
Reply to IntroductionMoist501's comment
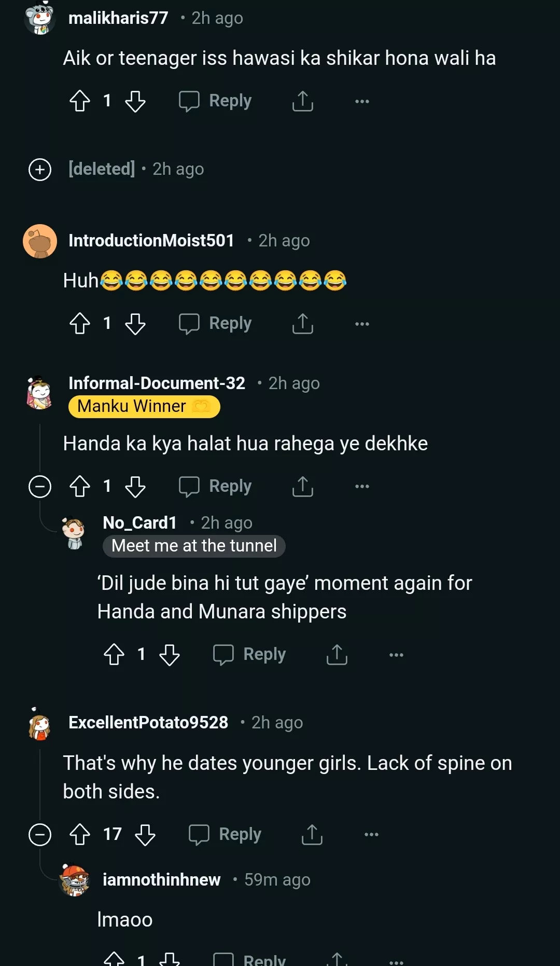216,324
